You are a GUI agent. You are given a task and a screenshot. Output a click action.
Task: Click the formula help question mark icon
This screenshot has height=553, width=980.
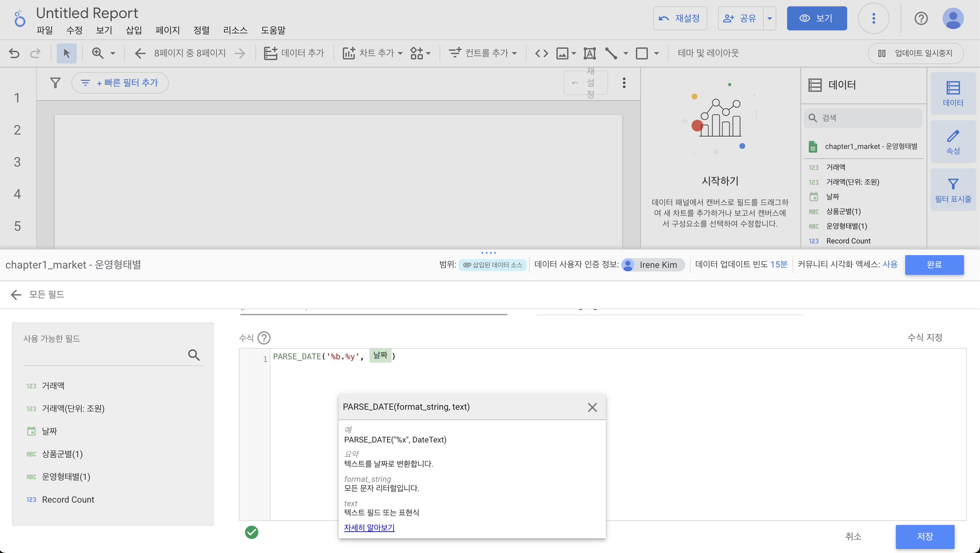pos(264,338)
